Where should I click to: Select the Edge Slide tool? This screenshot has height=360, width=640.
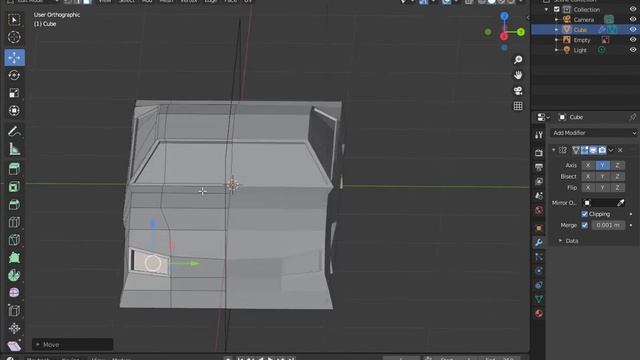[14, 311]
